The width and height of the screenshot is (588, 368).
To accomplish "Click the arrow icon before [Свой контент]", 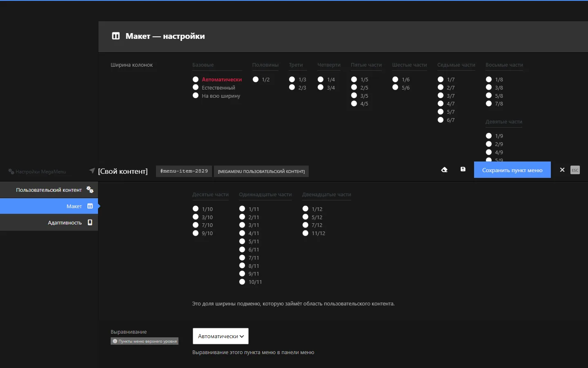I will (x=92, y=171).
